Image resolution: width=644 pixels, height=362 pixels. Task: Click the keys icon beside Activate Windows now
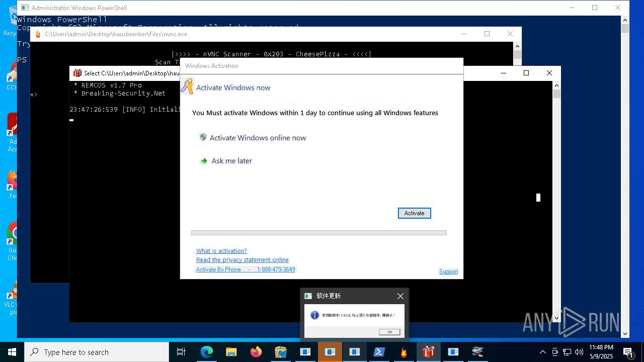coord(187,86)
